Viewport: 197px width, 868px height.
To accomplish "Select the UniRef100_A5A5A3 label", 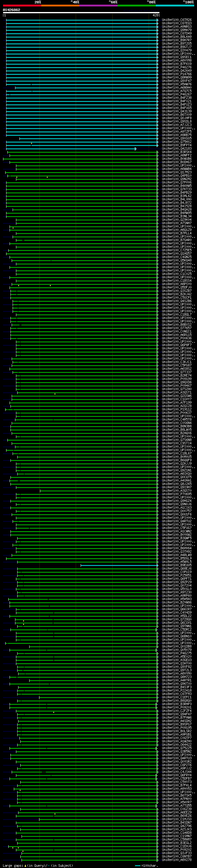I will tap(177, 599).
